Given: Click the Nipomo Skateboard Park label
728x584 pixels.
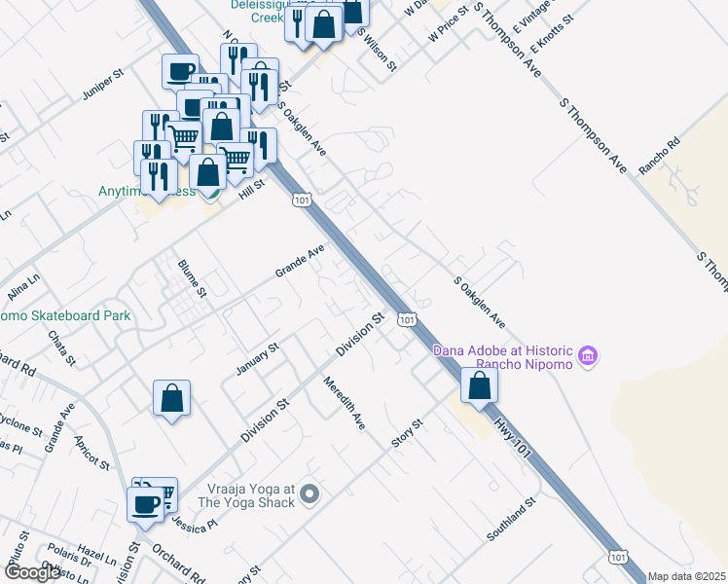Looking at the screenshot, I should 65,315.
